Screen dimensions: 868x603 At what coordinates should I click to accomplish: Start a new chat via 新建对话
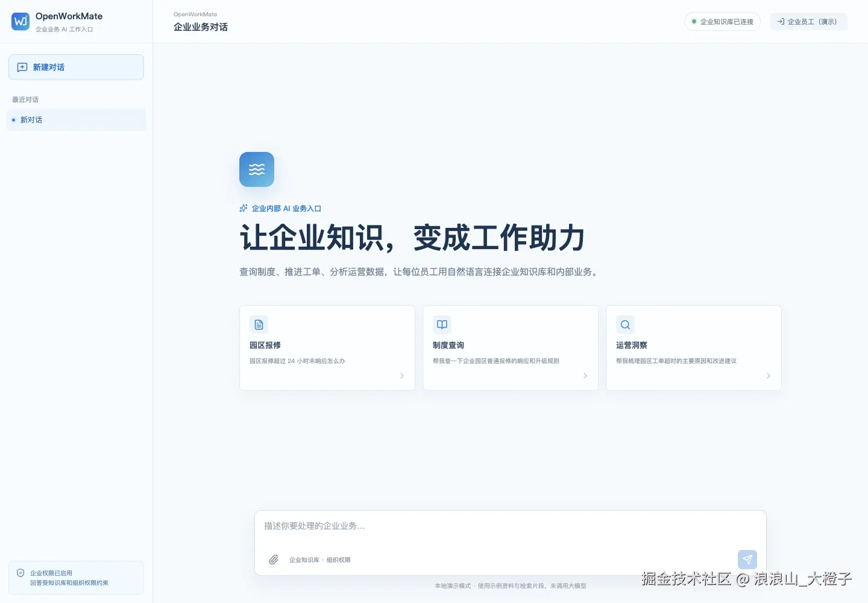[76, 67]
